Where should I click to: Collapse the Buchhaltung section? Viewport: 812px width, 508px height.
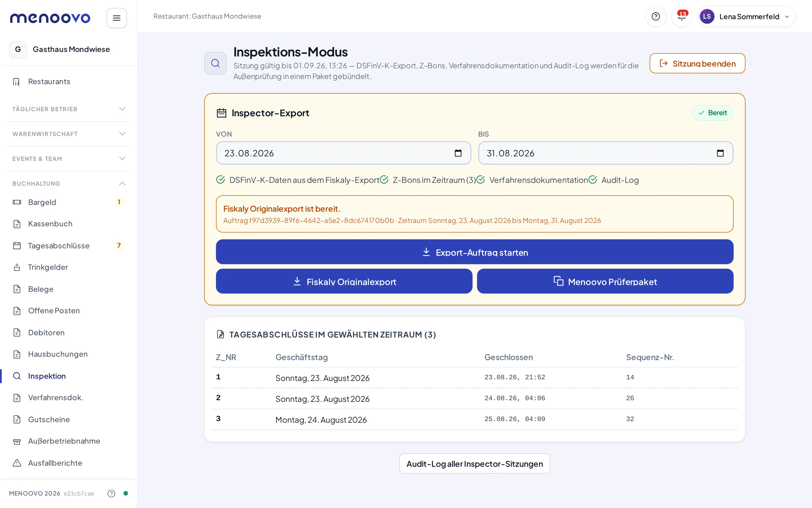click(69, 183)
